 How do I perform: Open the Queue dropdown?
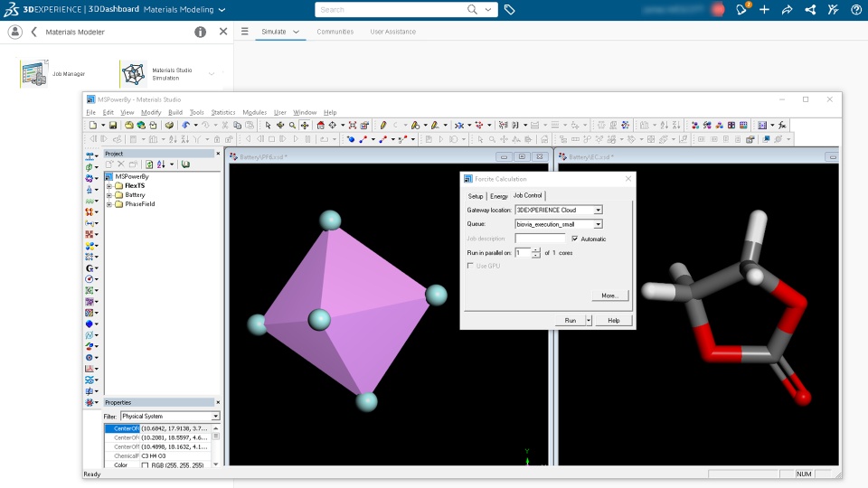598,225
